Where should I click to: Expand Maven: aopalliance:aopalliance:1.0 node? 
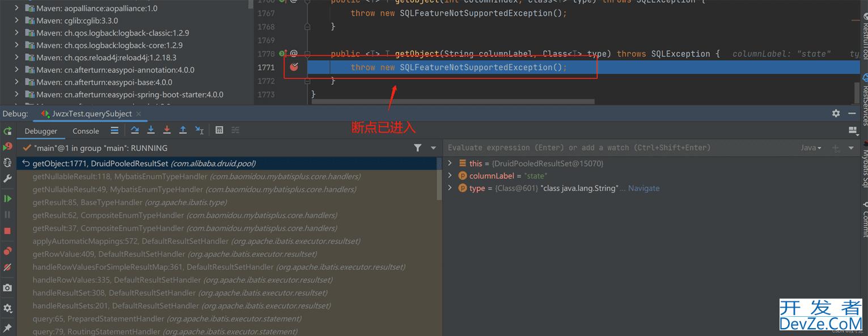[16, 8]
